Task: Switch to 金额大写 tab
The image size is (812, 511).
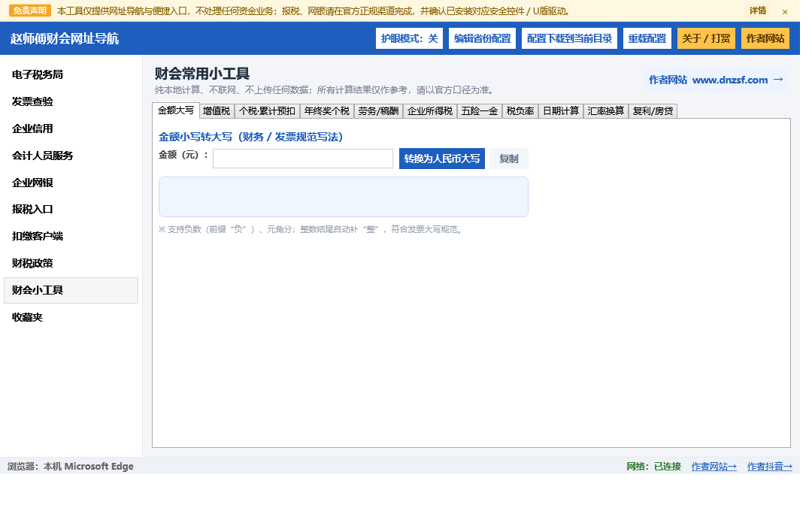Action: [x=175, y=110]
